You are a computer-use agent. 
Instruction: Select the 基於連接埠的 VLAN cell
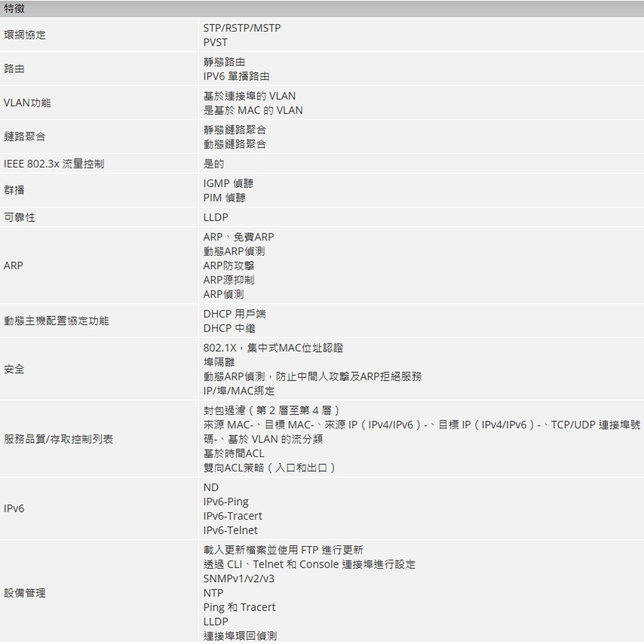(x=248, y=95)
